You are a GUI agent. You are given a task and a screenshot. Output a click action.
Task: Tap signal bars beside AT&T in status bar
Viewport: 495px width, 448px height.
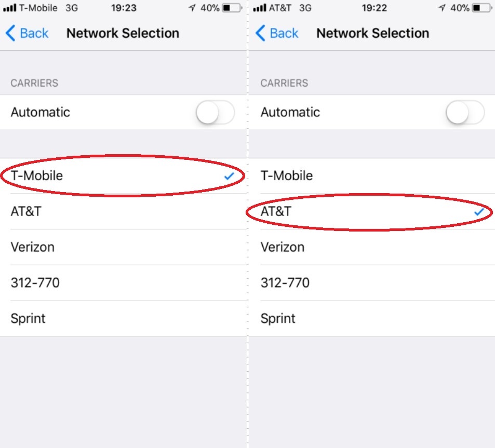260,9
